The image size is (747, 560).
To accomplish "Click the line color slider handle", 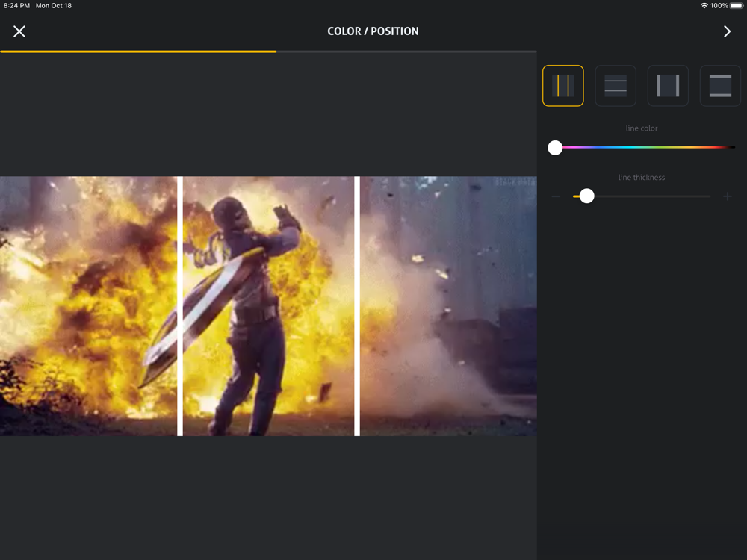I will coord(555,148).
